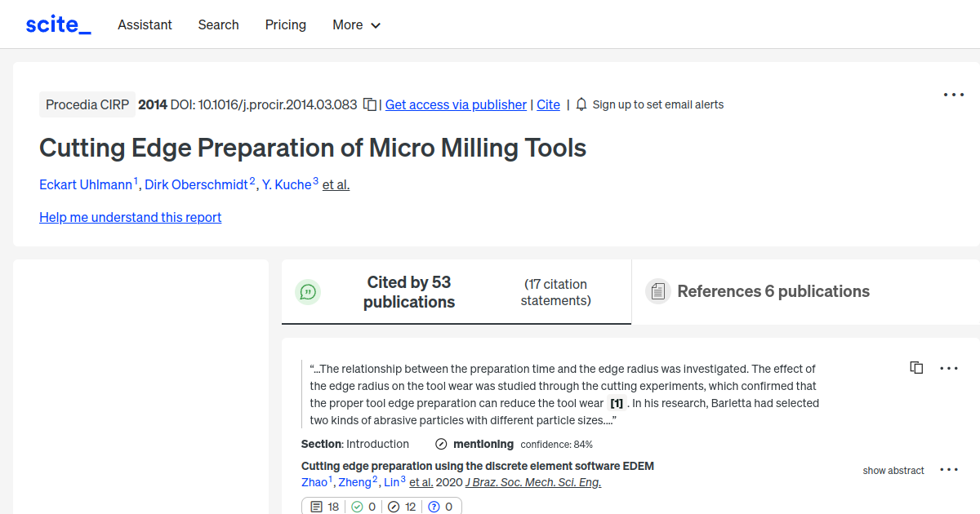This screenshot has width=980, height=514.
Task: Click the green speech-bubble scite badge icon
Action: [308, 291]
